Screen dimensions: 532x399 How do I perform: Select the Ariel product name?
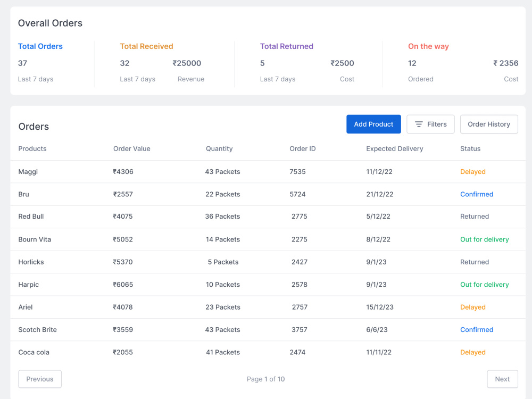point(26,307)
